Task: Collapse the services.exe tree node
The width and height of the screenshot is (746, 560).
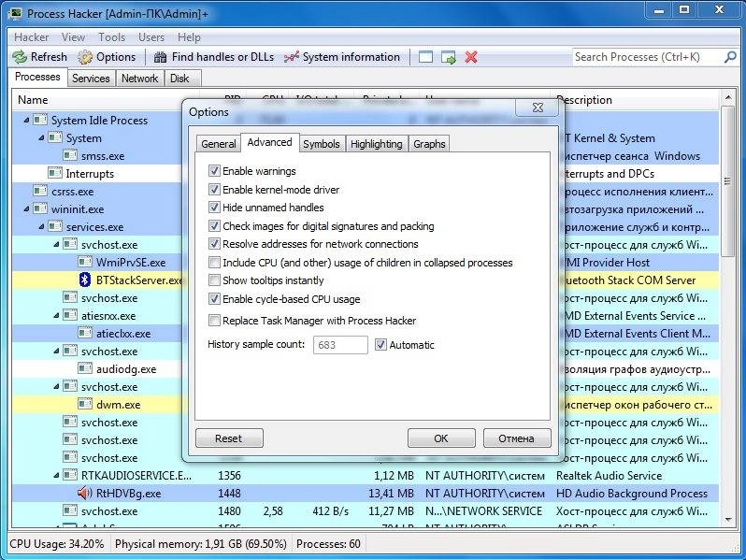Action: click(x=41, y=227)
